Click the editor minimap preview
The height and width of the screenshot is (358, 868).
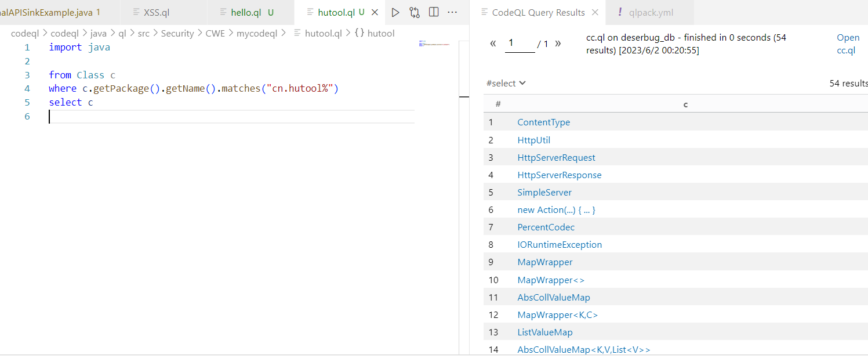(434, 44)
